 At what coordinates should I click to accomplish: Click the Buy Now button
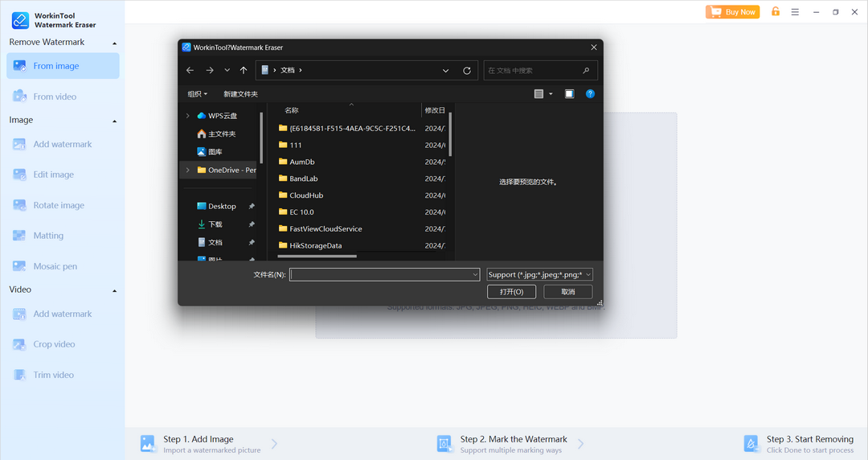click(x=732, y=11)
